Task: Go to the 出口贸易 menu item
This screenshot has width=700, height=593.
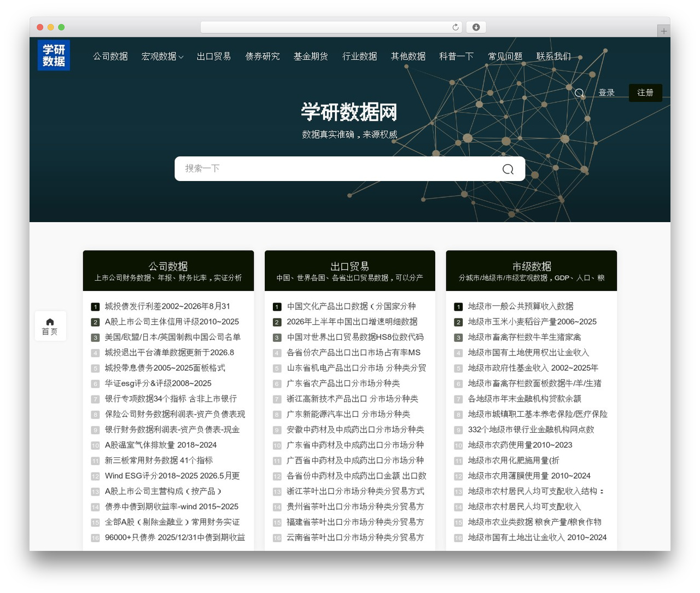Action: click(x=214, y=56)
